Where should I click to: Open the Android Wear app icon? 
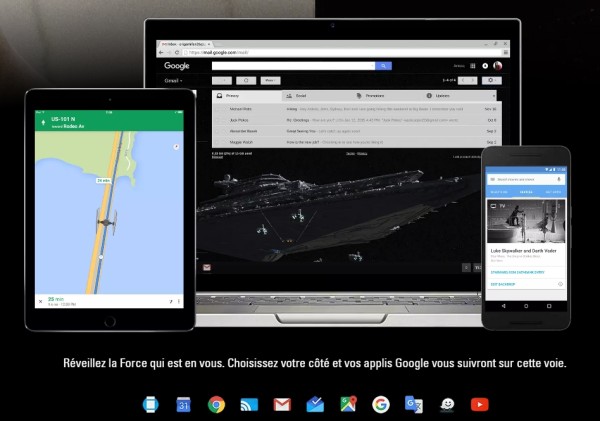(150, 405)
